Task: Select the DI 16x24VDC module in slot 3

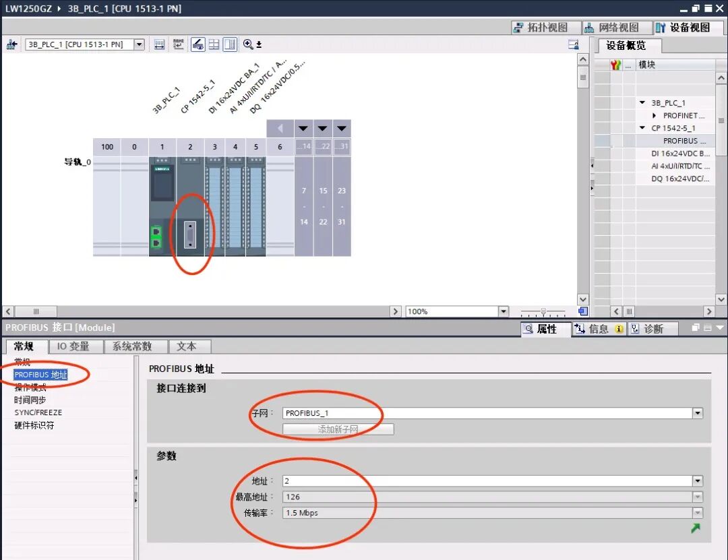Action: [214, 206]
